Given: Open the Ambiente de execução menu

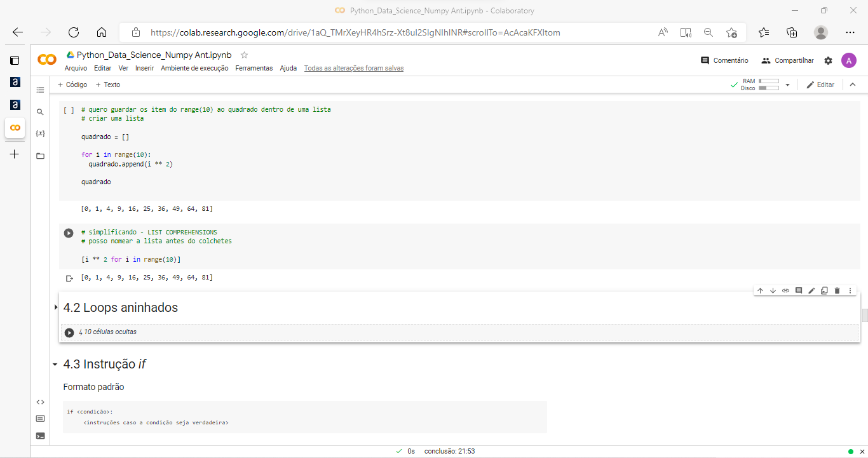Looking at the screenshot, I should pyautogui.click(x=194, y=68).
